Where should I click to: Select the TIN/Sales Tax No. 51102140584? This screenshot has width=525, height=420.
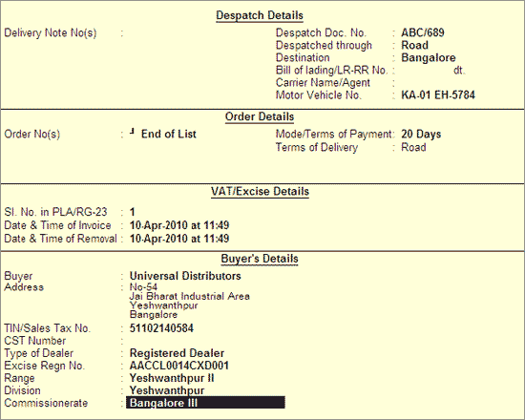point(161,328)
